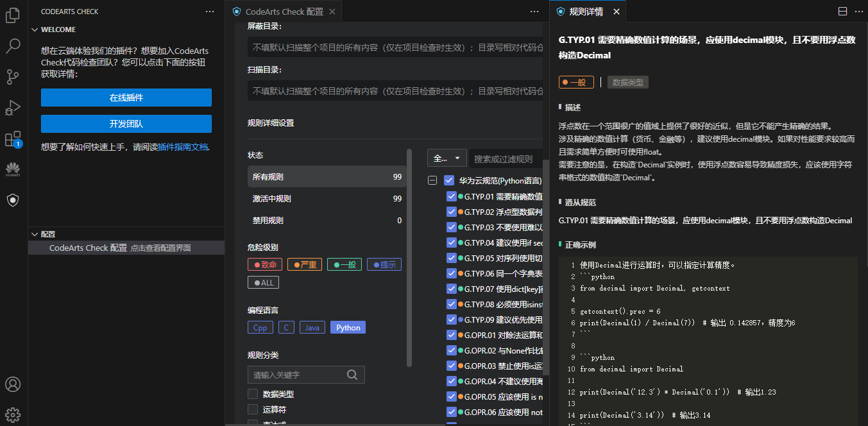Select 所有规则 status filter
The height and width of the screenshot is (426, 868).
[327, 177]
